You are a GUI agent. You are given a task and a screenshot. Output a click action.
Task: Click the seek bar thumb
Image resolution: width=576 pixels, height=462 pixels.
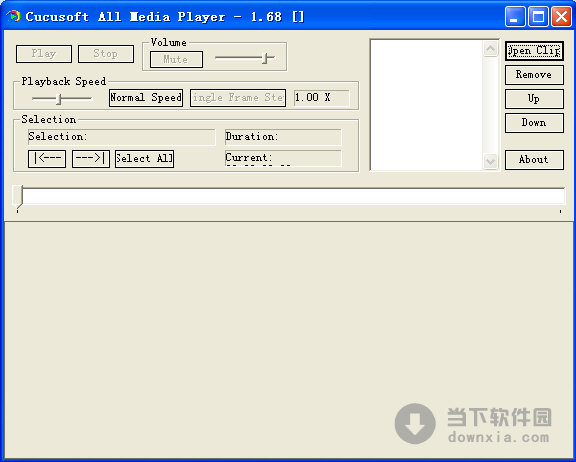[x=17, y=196]
